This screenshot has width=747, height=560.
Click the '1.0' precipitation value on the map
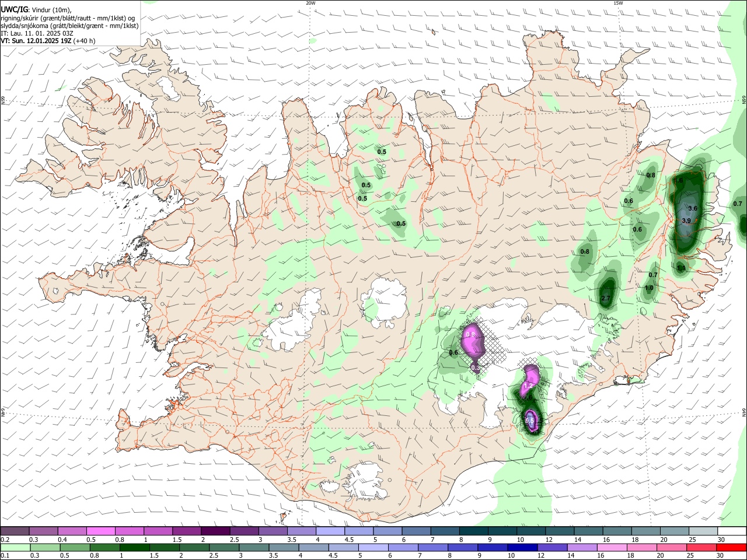tap(649, 288)
